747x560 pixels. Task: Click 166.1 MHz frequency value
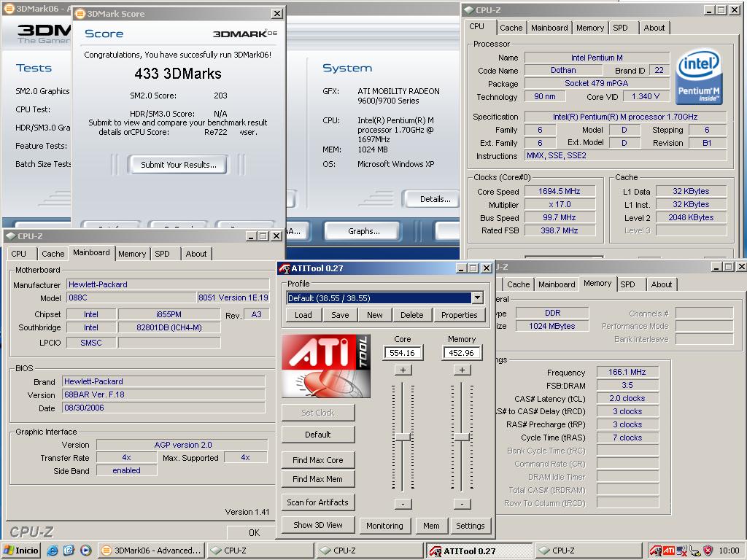(x=627, y=372)
